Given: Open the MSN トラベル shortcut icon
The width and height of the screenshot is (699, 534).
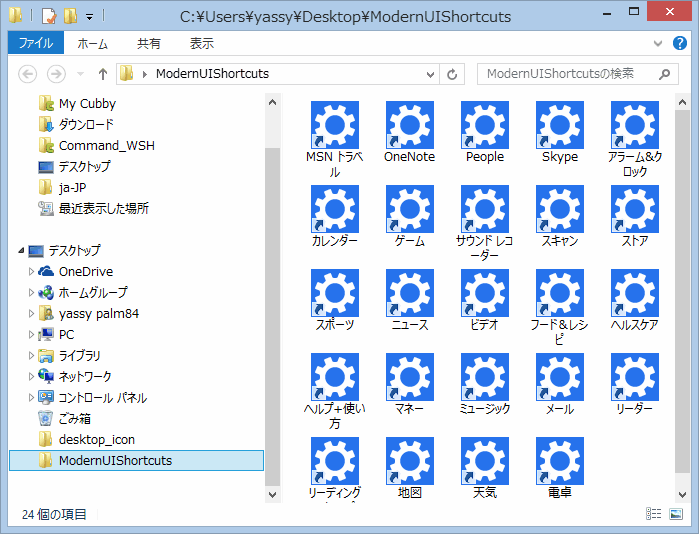Looking at the screenshot, I should pos(335,125).
